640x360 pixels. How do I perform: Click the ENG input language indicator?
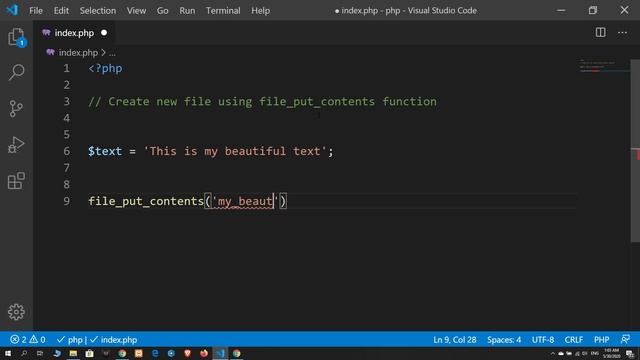[x=595, y=353]
